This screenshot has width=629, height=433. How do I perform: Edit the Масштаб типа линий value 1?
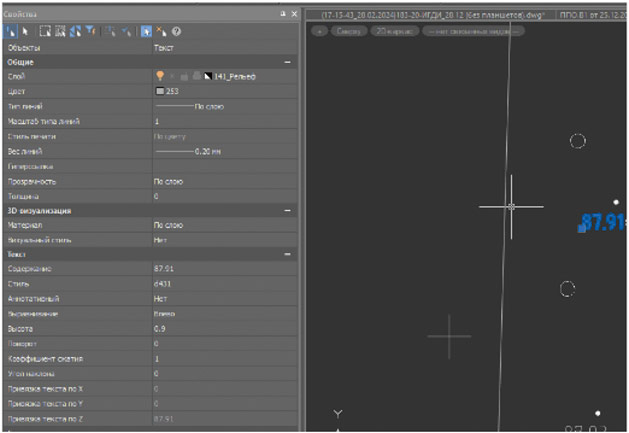coord(225,121)
